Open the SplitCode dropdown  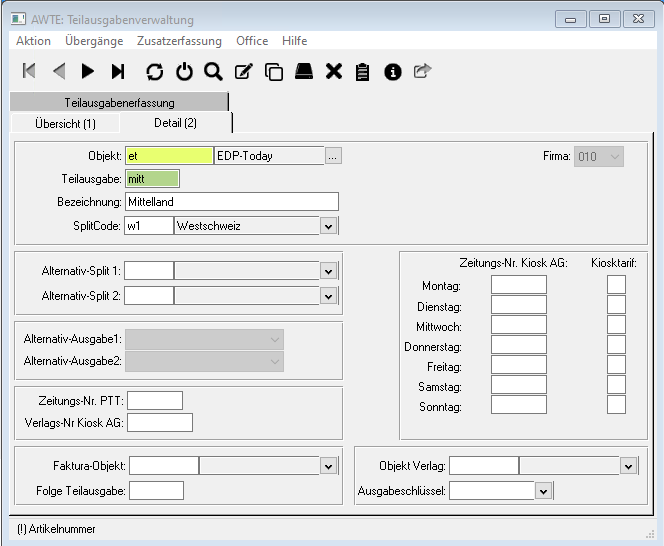click(328, 227)
